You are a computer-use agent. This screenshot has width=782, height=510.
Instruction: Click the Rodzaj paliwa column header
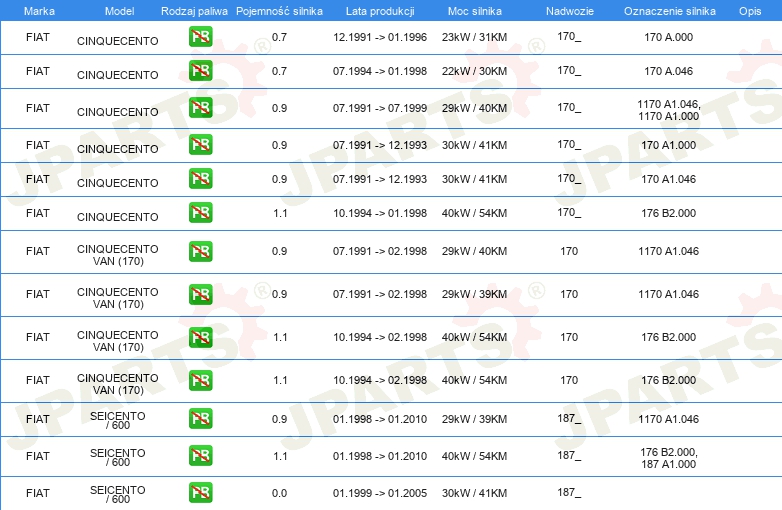[194, 11]
